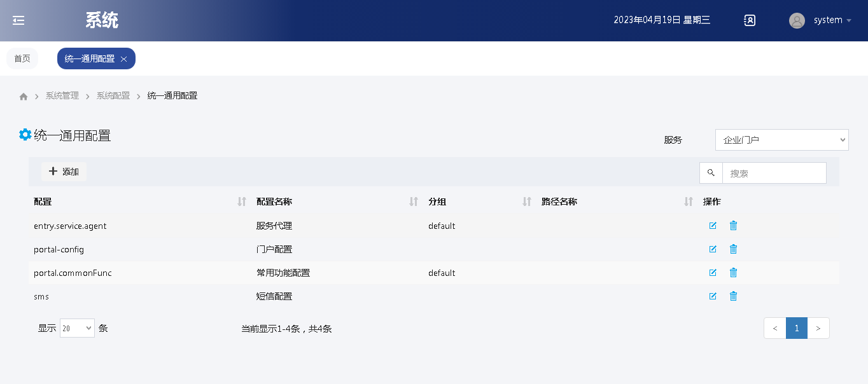Close the 统一通用配置 tab
Viewport: 868px width, 384px height.
coord(124,59)
